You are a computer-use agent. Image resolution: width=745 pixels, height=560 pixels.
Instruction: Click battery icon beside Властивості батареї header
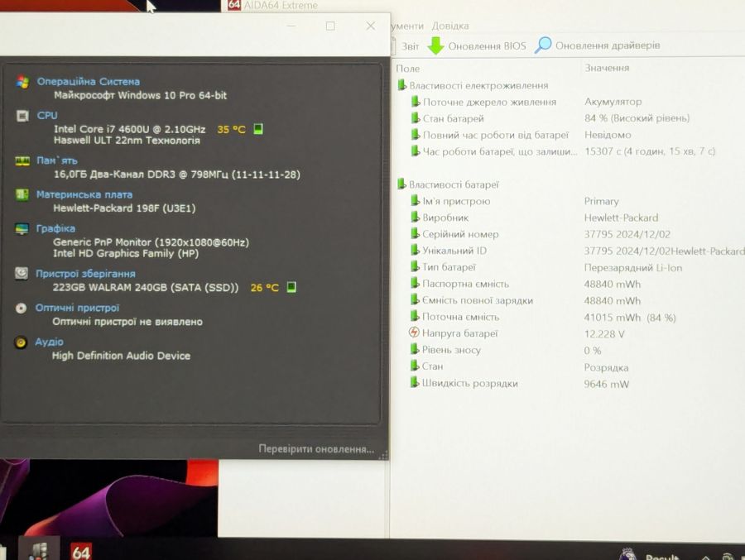(x=402, y=184)
